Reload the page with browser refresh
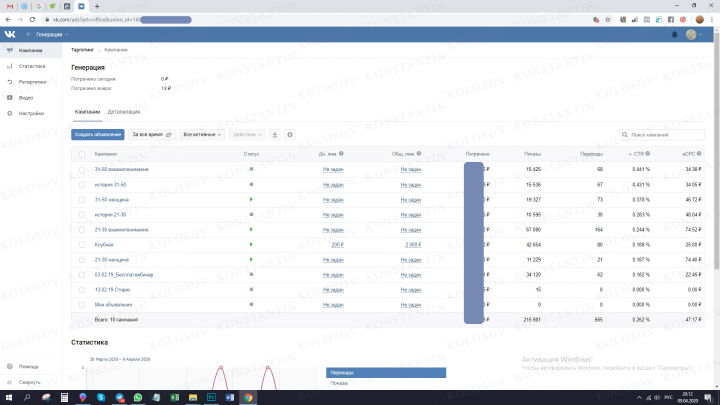720x405 pixels. click(x=32, y=20)
